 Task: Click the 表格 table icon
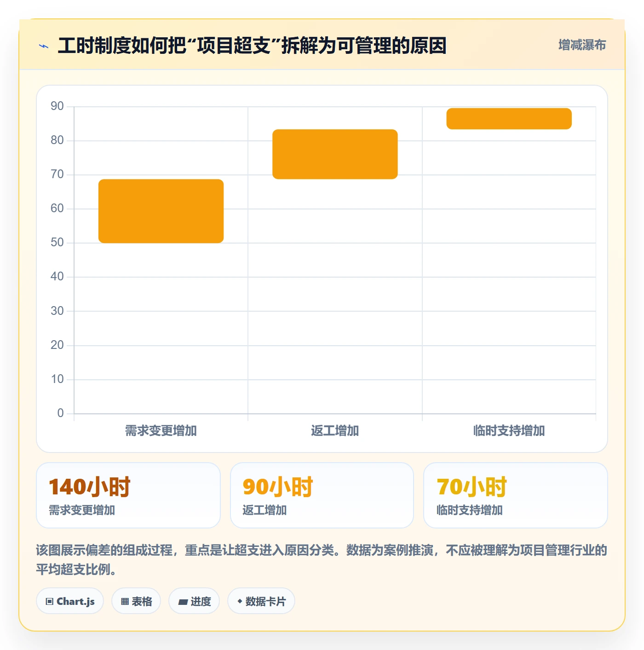tap(125, 601)
